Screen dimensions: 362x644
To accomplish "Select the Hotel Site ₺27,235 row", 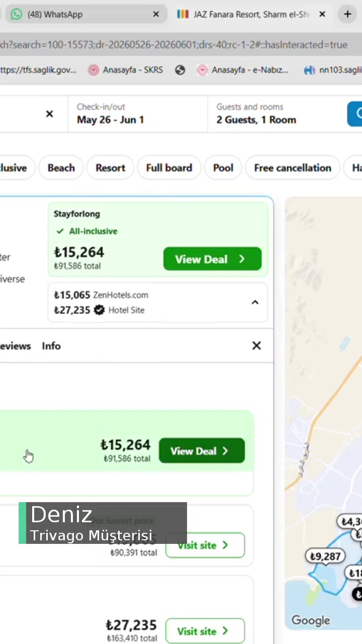I will click(99, 310).
